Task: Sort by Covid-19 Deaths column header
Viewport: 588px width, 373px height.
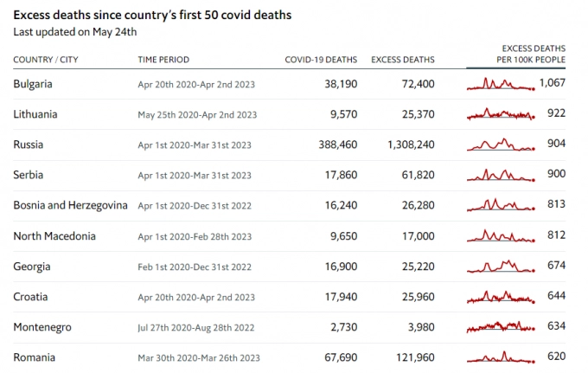Action: tap(321, 60)
